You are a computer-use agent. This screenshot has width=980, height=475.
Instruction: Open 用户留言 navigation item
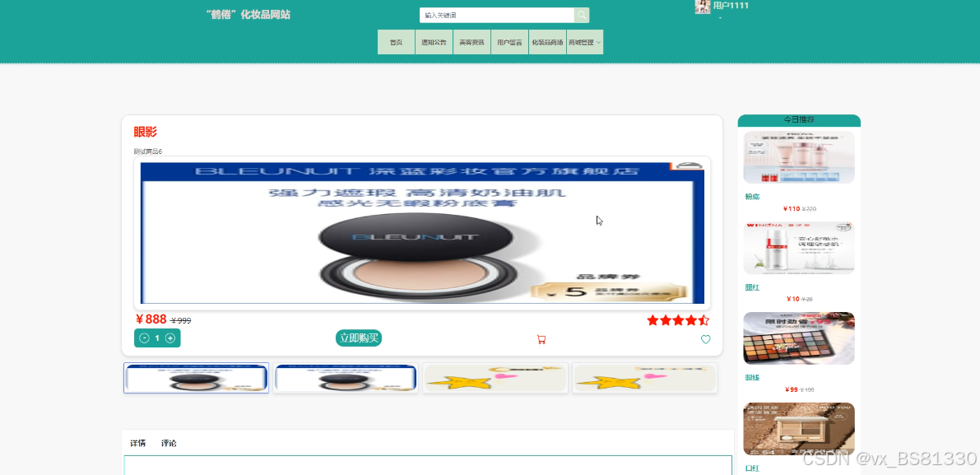point(509,42)
